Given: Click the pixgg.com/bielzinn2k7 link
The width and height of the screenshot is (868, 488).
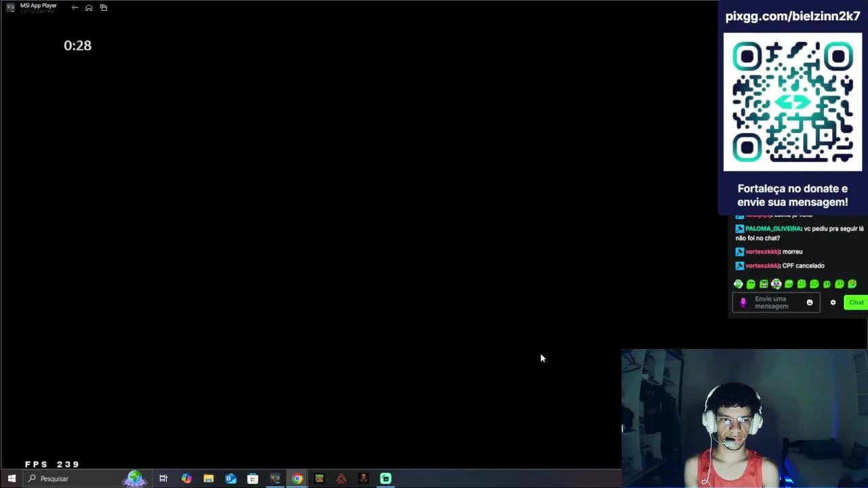Looking at the screenshot, I should (793, 16).
